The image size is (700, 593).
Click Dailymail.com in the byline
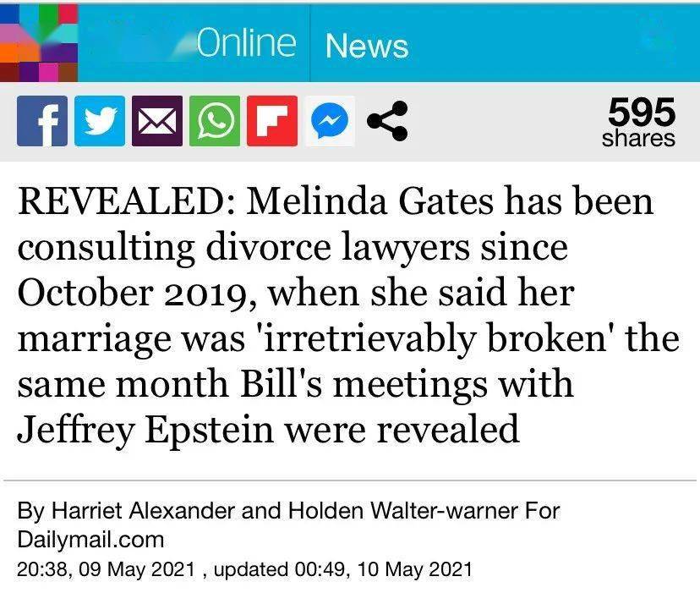[90, 540]
